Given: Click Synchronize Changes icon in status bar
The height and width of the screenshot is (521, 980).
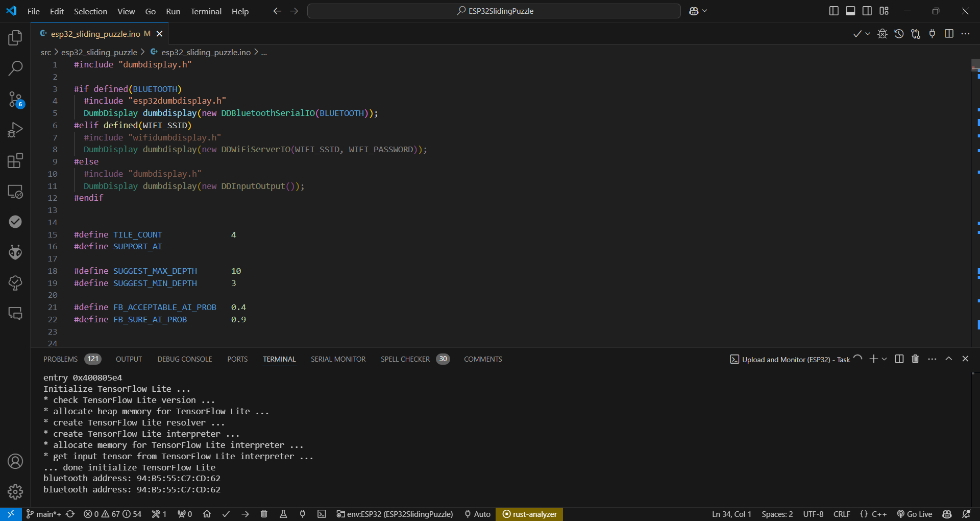Looking at the screenshot, I should click(x=70, y=514).
